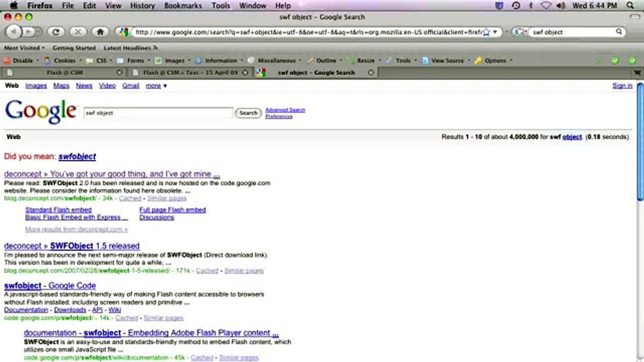The image size is (644, 362).
Task: Open Spotlight search in the menu bar
Action: [x=630, y=6]
